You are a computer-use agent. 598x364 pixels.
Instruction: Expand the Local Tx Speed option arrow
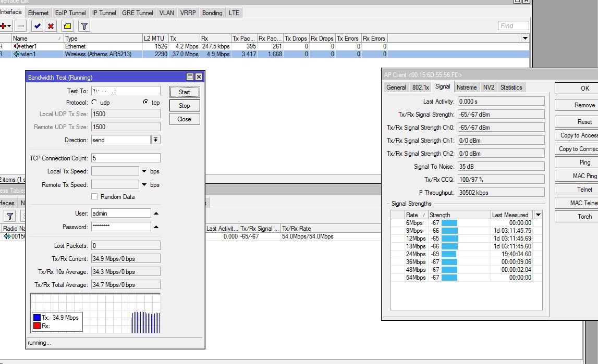point(144,171)
